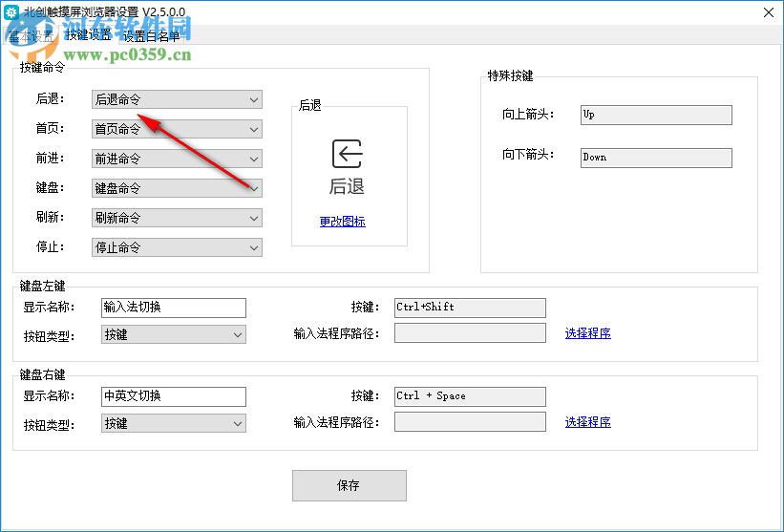This screenshot has height=532, width=784.
Task: Open the 停止命令 dropdown
Action: (x=177, y=247)
